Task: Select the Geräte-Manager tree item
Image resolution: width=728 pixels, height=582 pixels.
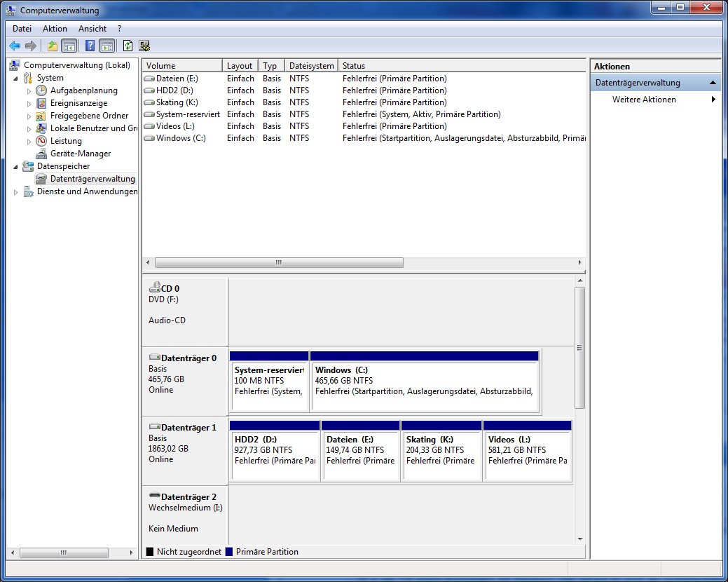Action: click(81, 154)
